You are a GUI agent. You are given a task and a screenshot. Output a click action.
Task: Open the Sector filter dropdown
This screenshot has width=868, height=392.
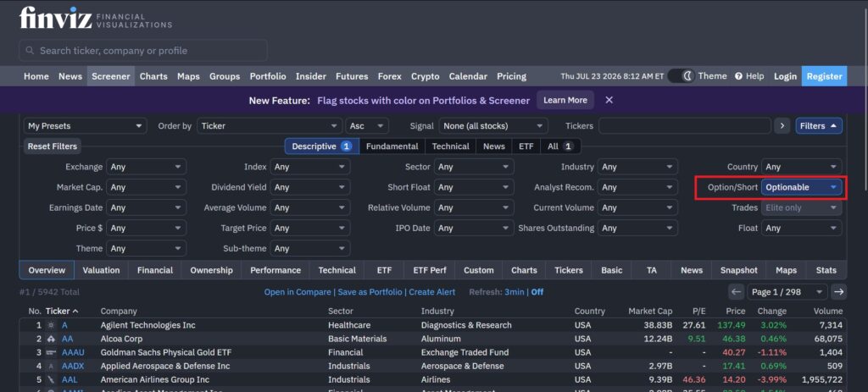click(x=474, y=167)
